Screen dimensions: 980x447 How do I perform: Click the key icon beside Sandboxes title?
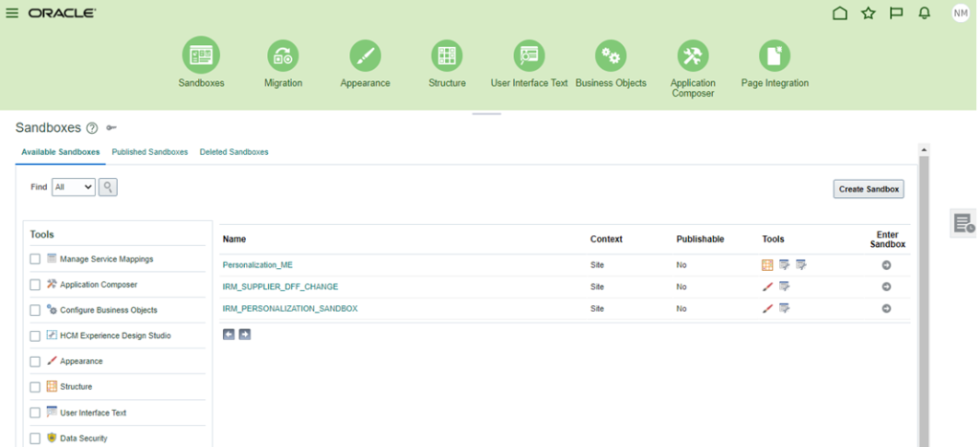(x=111, y=128)
